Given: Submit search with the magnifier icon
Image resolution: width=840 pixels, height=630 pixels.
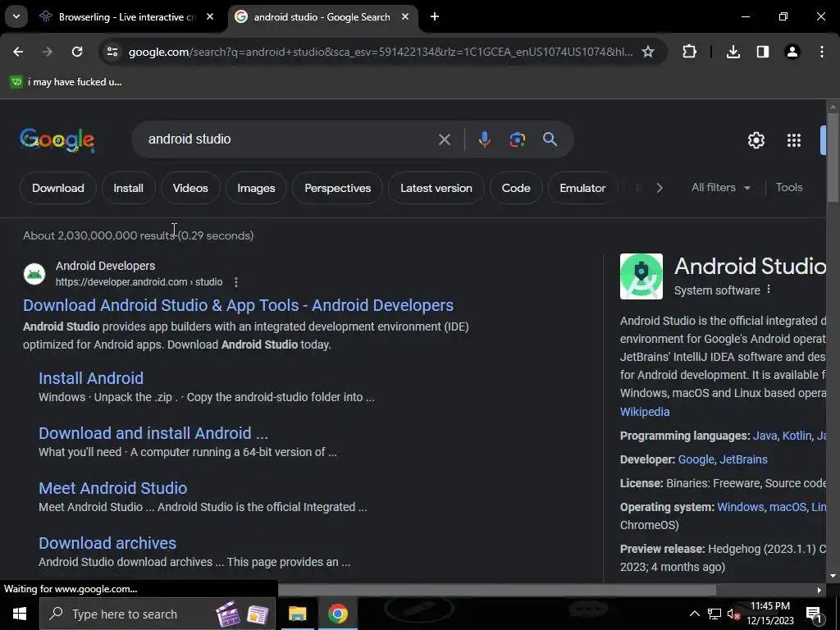Looking at the screenshot, I should (x=550, y=139).
